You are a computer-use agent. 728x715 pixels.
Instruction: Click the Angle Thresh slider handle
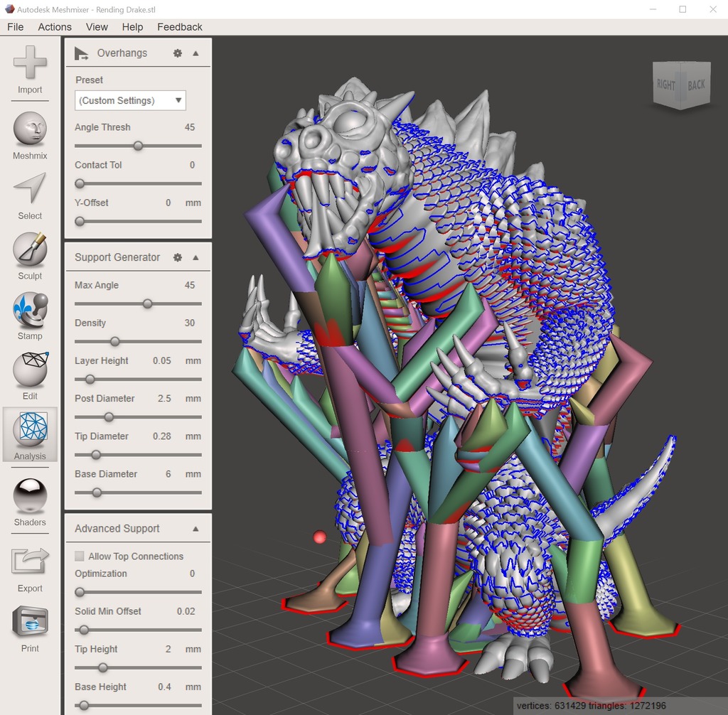tap(138, 146)
